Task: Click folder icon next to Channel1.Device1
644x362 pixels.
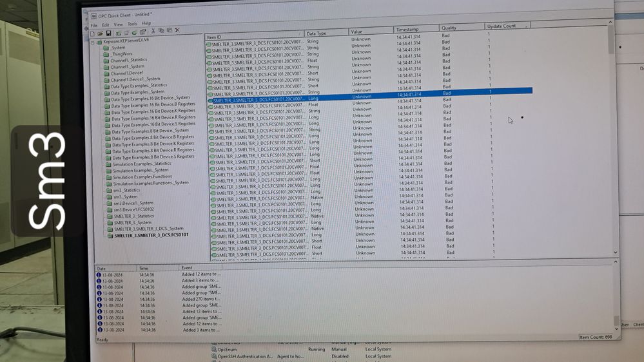Action: pyautogui.click(x=106, y=74)
